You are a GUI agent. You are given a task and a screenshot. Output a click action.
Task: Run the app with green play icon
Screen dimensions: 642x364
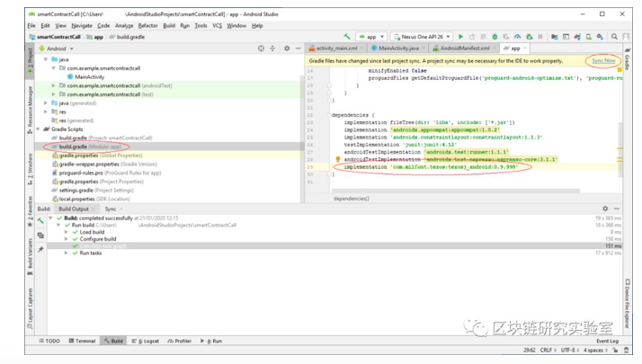click(x=460, y=37)
